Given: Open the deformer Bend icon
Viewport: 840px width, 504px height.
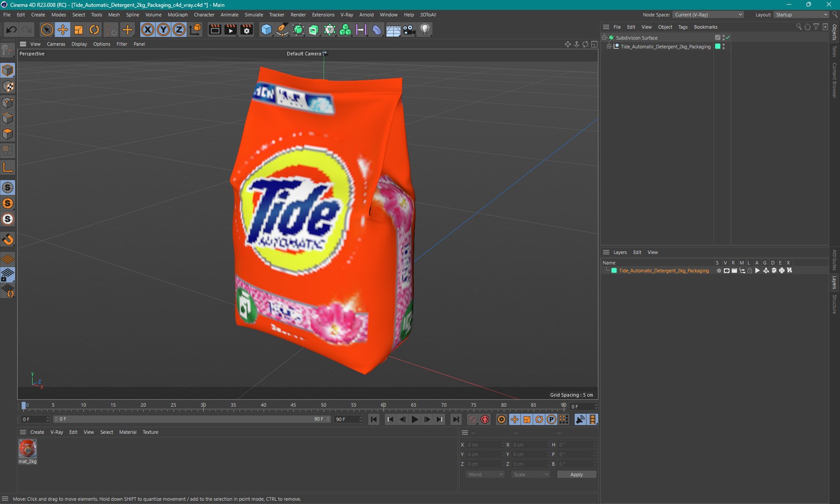Looking at the screenshot, I should (377, 30).
